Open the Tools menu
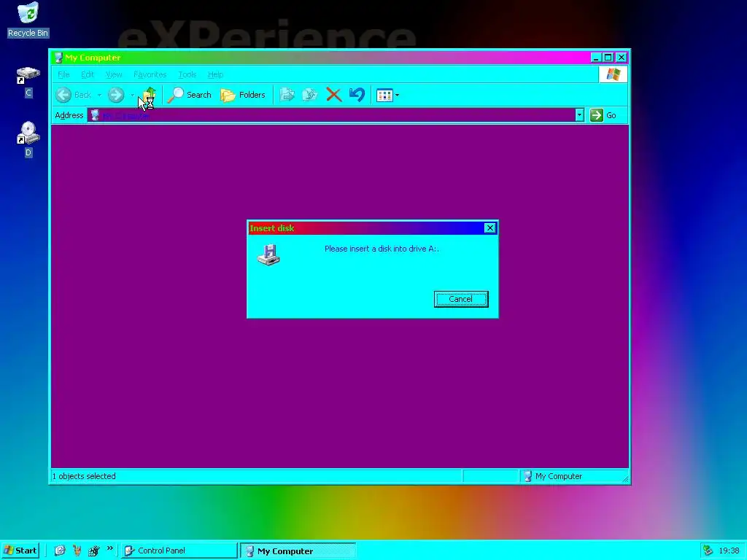The width and height of the screenshot is (747, 560). [187, 75]
